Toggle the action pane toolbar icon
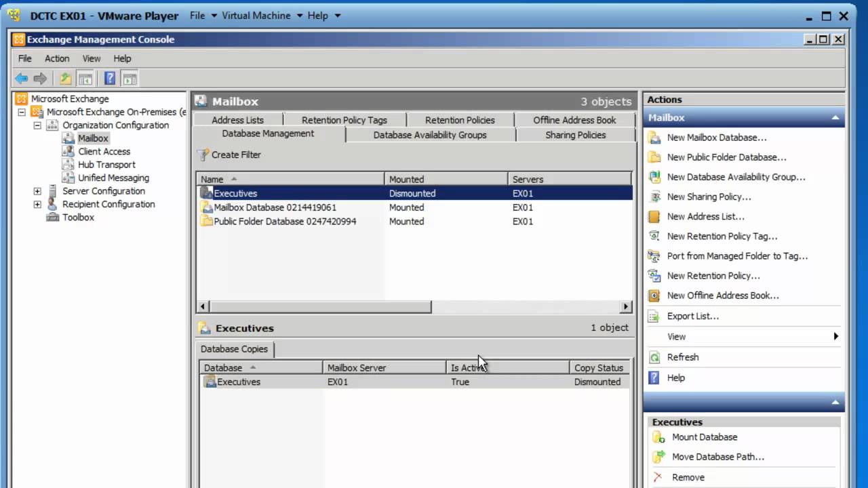 coord(130,79)
